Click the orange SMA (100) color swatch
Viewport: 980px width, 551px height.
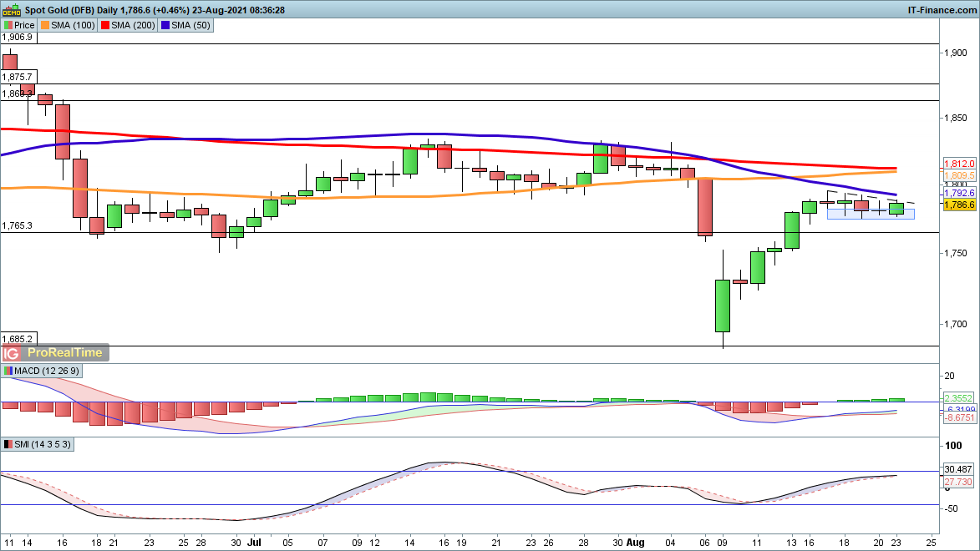[x=47, y=25]
